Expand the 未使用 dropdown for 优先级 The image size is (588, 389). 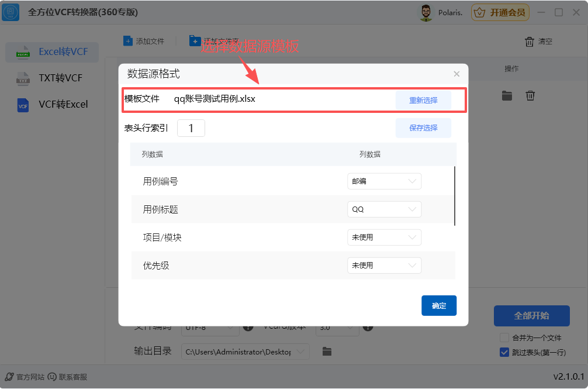(x=384, y=265)
